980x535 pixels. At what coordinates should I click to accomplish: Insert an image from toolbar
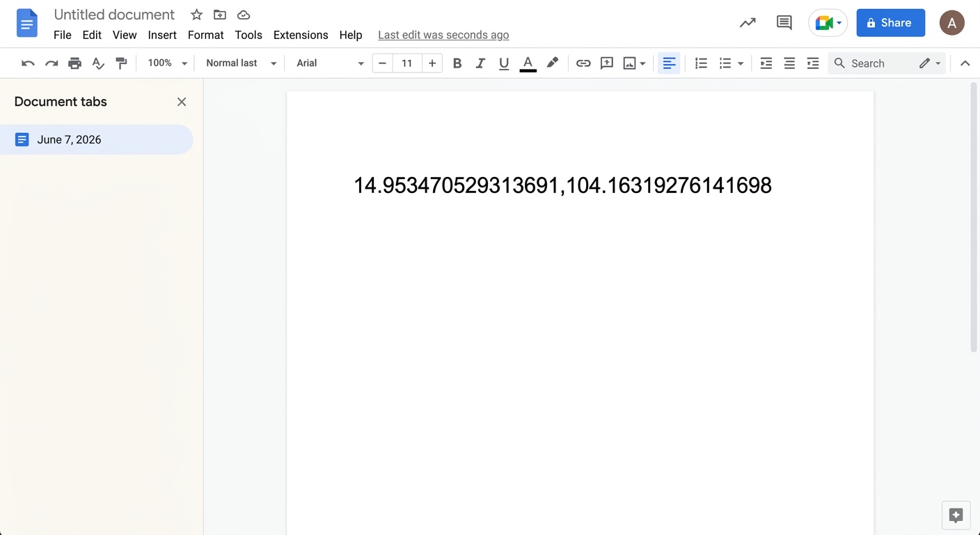coord(630,63)
